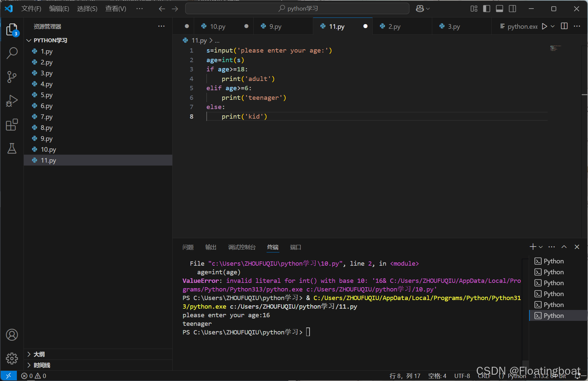Open the Extensions view
Image resolution: width=588 pixels, height=381 pixels.
12,125
